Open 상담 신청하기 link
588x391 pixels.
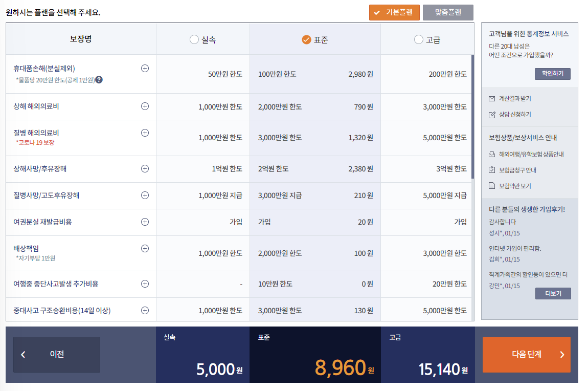[515, 115]
